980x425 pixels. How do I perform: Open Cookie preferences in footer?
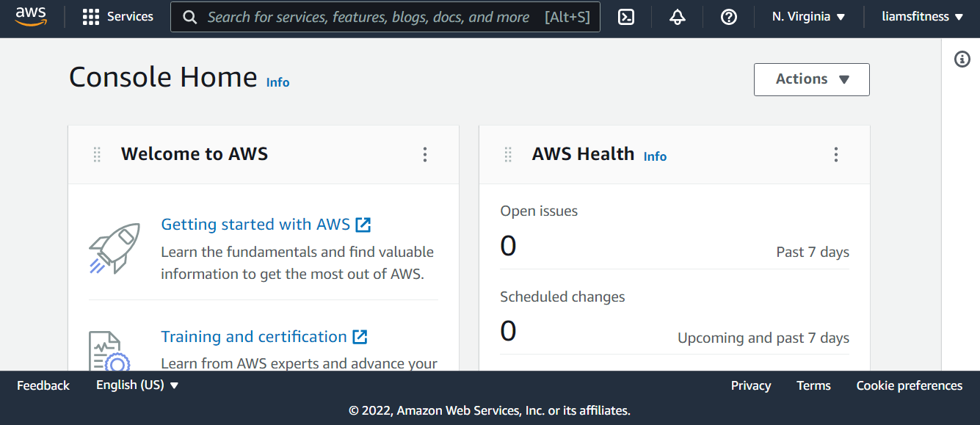909,385
